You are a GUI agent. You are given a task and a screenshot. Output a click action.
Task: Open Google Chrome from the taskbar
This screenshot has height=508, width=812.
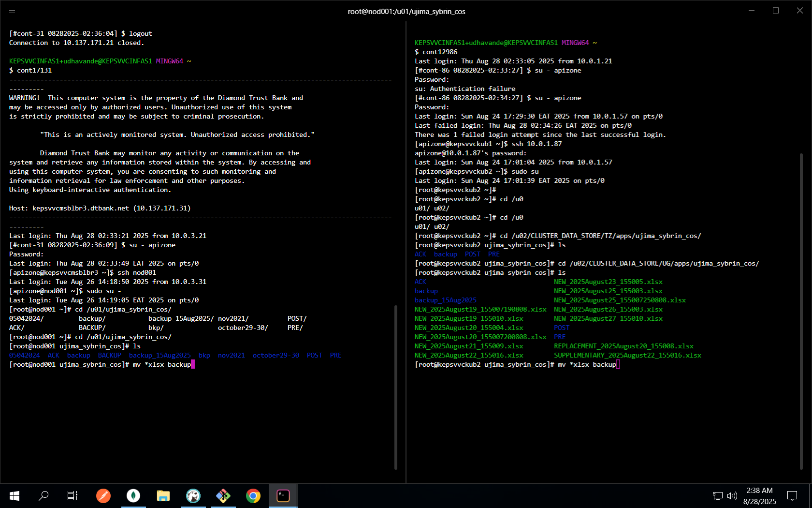[x=253, y=495]
